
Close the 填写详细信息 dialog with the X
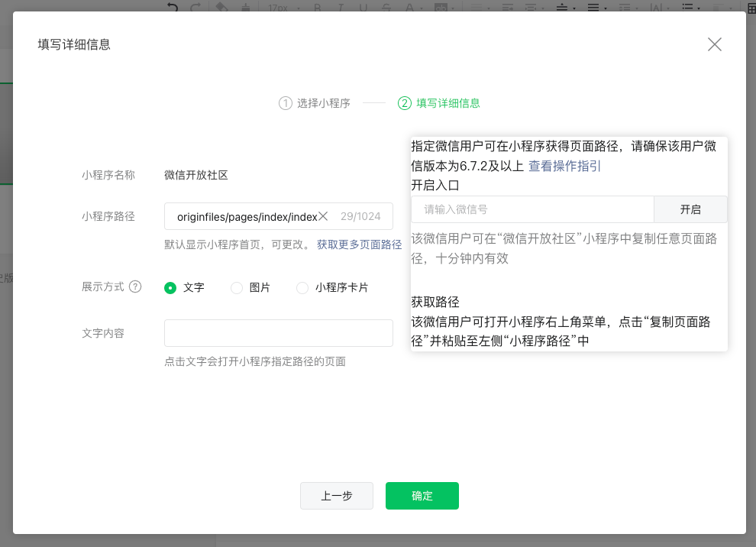click(715, 44)
